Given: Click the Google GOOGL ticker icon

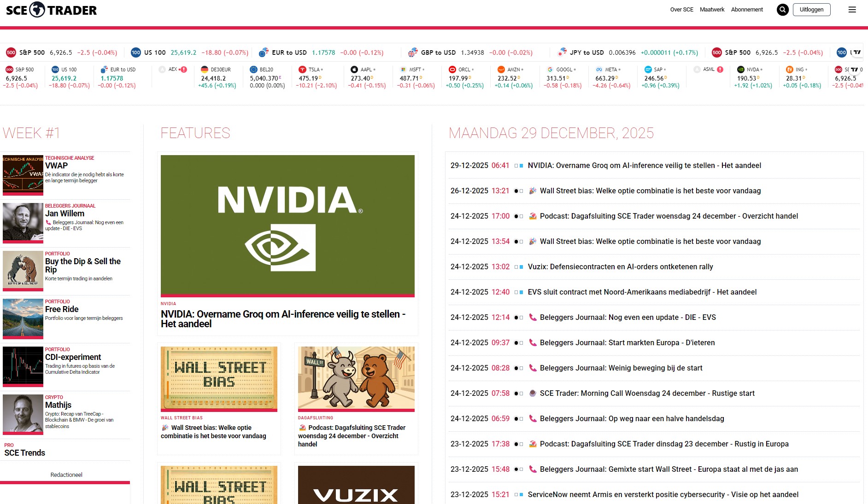Looking at the screenshot, I should tap(550, 70).
